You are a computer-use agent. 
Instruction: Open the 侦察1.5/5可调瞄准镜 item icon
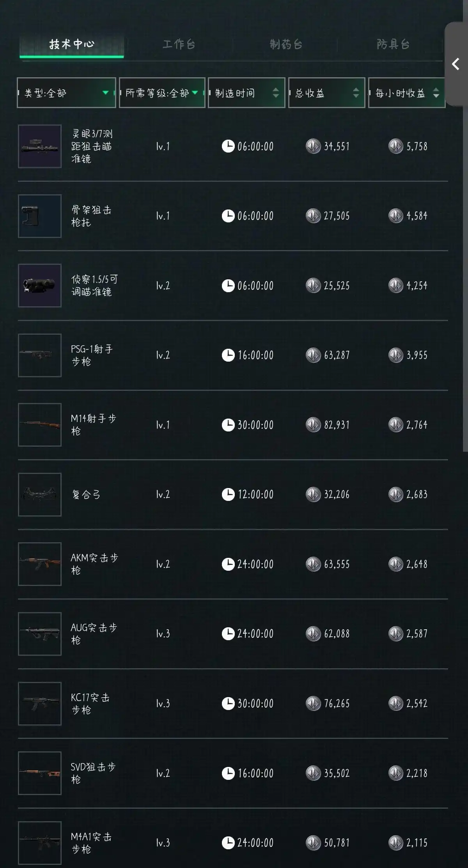click(x=40, y=286)
